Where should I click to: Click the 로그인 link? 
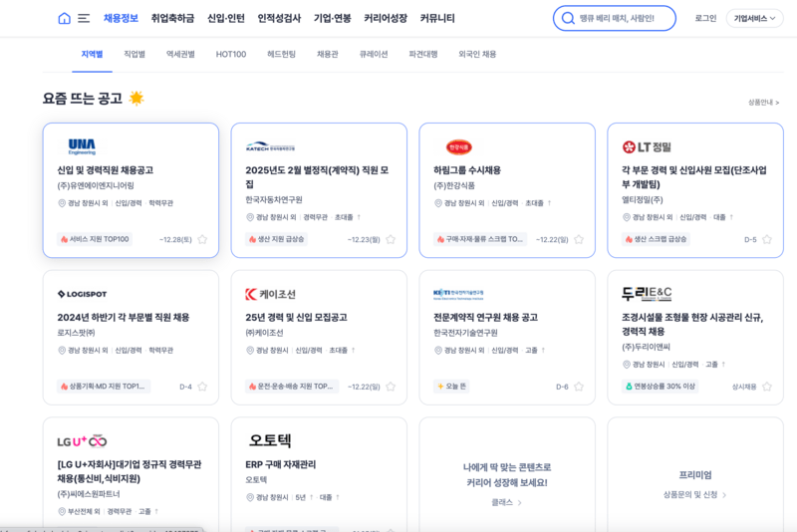coord(705,18)
